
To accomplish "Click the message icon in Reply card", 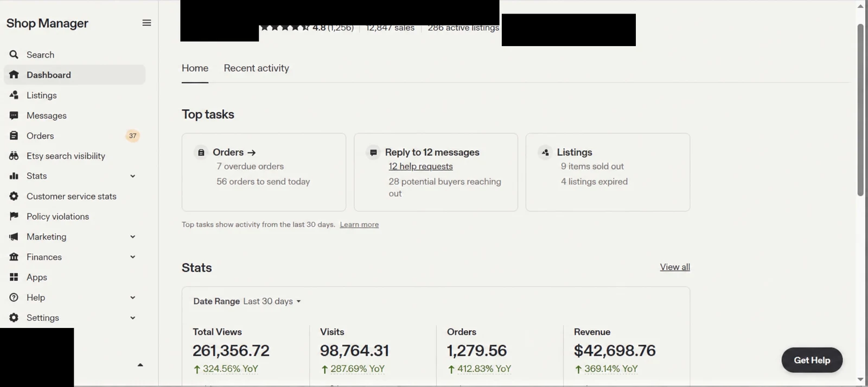I will 373,152.
